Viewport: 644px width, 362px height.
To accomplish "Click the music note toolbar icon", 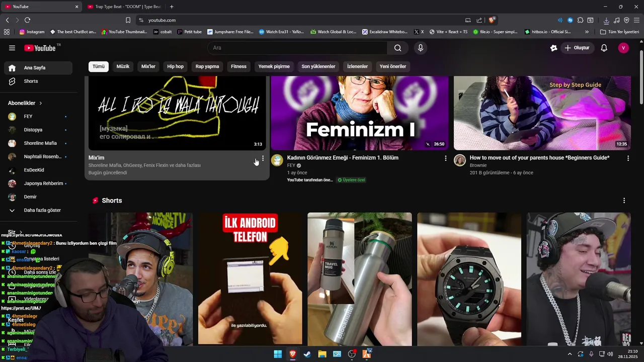I will pyautogui.click(x=616, y=20).
